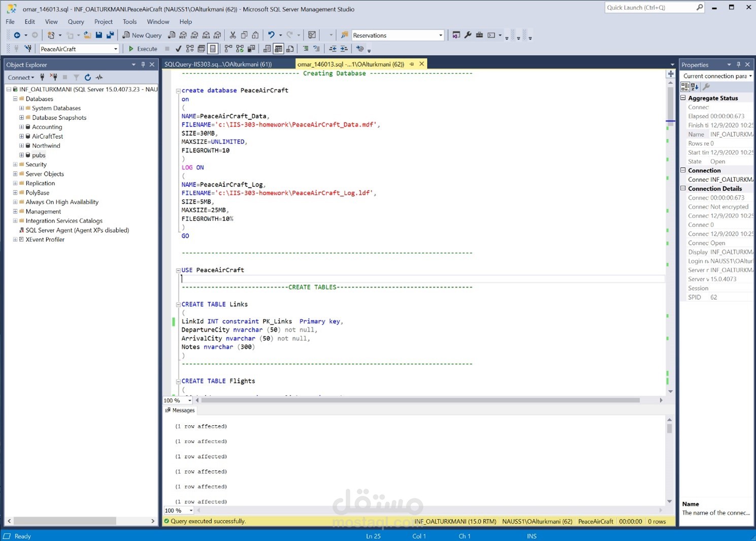Collapse the Databases folder node
The width and height of the screenshot is (756, 541).
pos(15,99)
